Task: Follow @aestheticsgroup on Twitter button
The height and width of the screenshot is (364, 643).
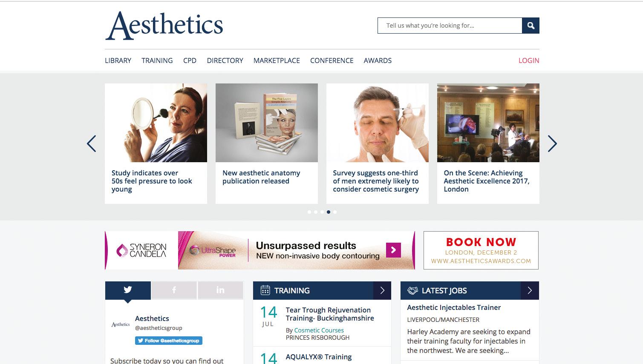Action: (x=169, y=341)
